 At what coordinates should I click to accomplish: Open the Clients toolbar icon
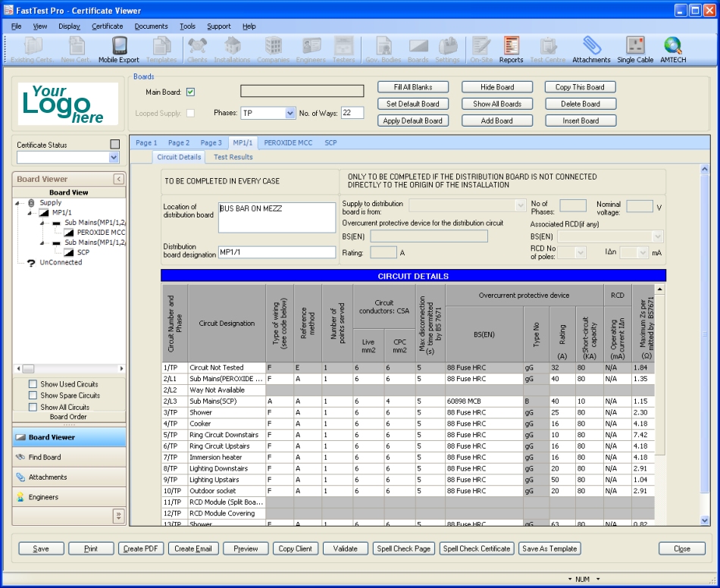coord(197,49)
